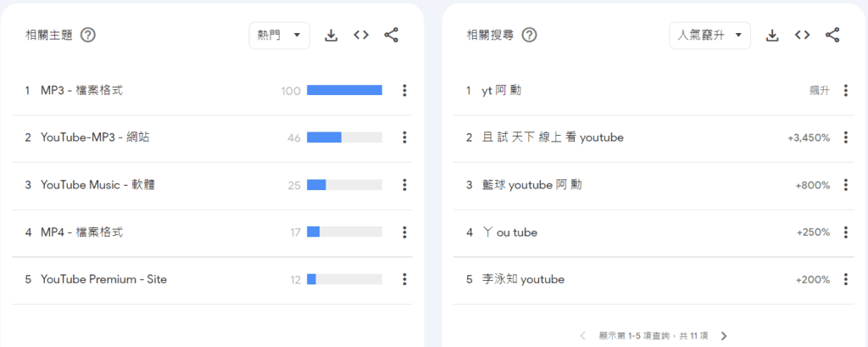Screen dimensions: 868x347
Task: Open the 熱門 sort dropdown
Action: tap(280, 36)
